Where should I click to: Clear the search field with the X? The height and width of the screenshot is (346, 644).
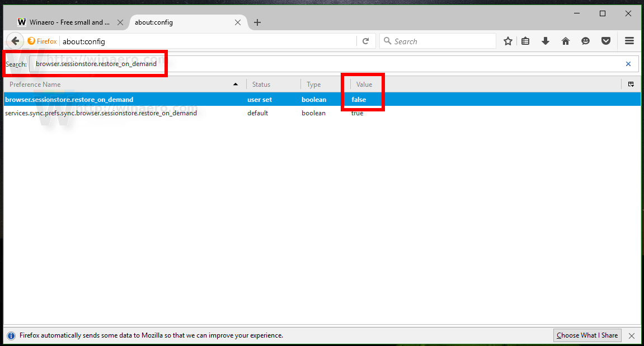pyautogui.click(x=628, y=63)
